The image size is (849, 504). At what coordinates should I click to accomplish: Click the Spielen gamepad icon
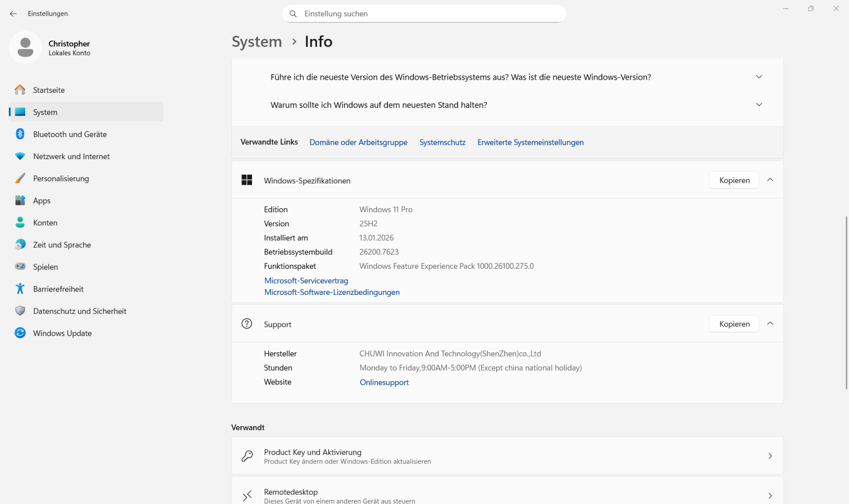click(x=20, y=266)
